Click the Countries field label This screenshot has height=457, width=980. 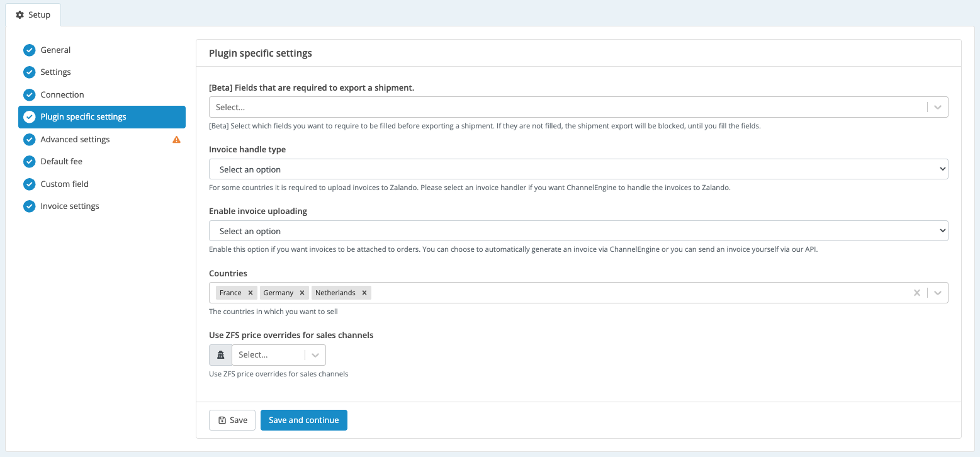[228, 274]
